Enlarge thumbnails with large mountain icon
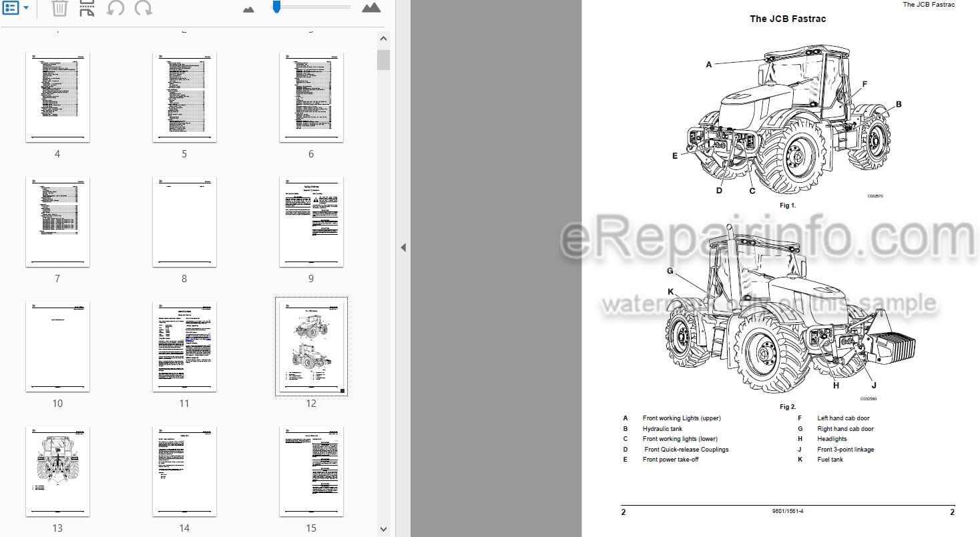Screen dimensions: 980x537 [x=371, y=7]
